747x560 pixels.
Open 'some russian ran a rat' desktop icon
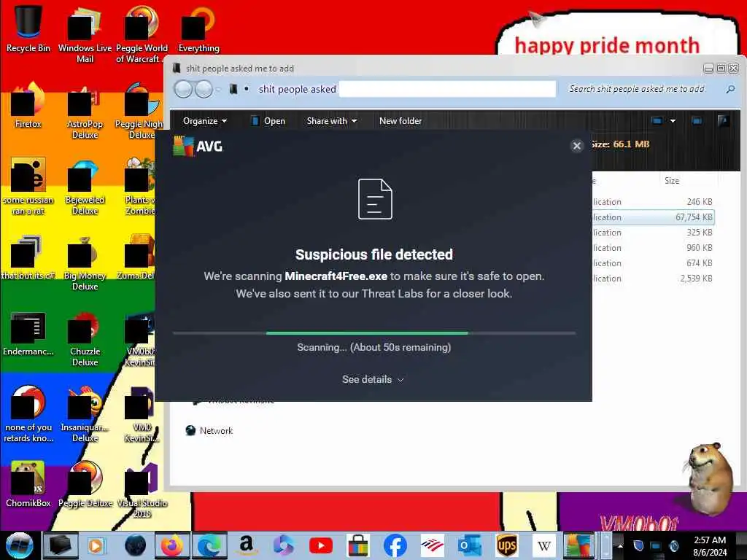(28, 187)
